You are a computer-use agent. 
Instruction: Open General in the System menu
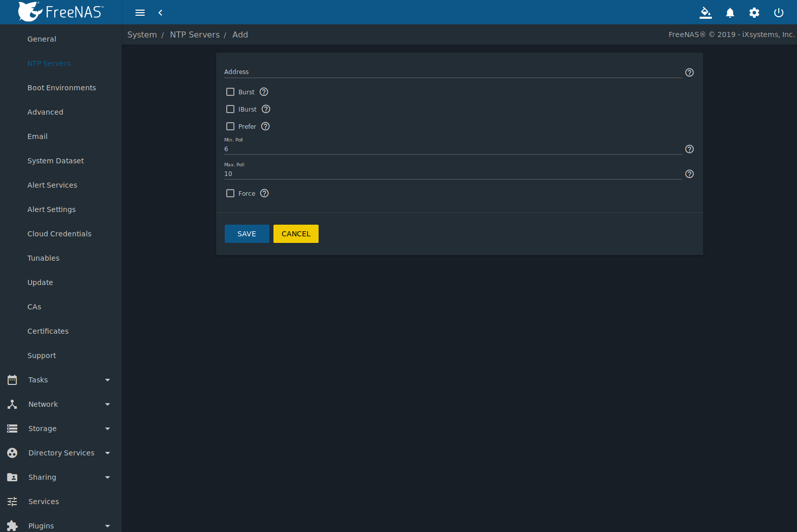tap(42, 39)
